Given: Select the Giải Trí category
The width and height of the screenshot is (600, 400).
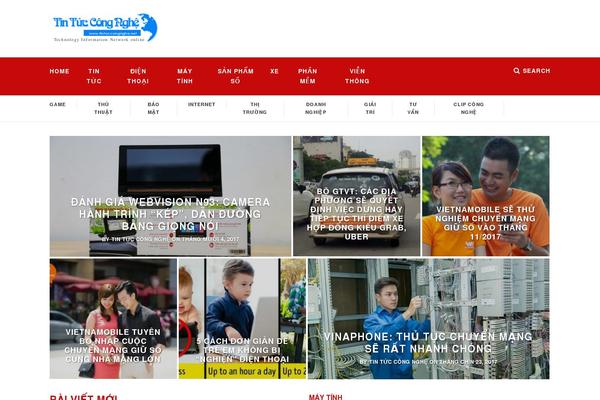Looking at the screenshot, I should [x=370, y=108].
